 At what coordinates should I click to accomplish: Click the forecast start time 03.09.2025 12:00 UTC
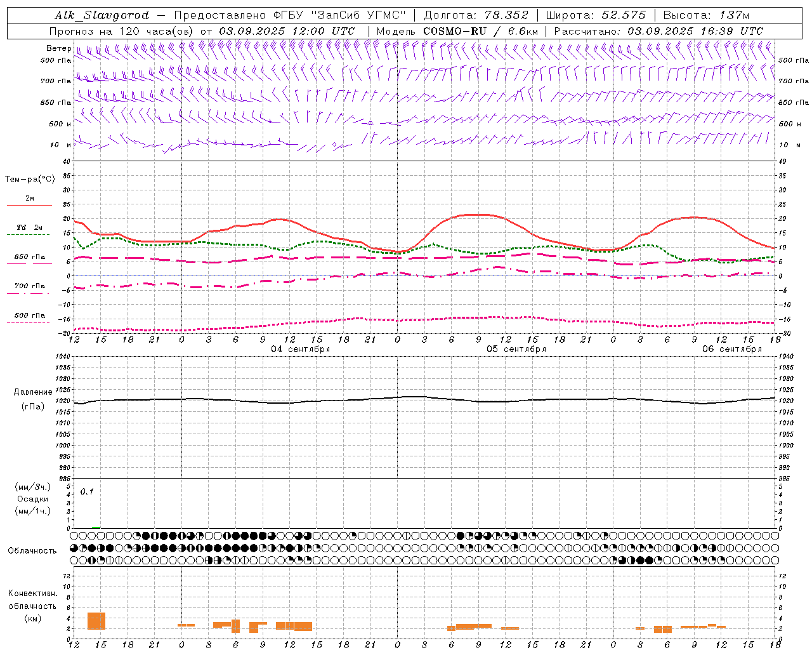pyautogui.click(x=287, y=31)
